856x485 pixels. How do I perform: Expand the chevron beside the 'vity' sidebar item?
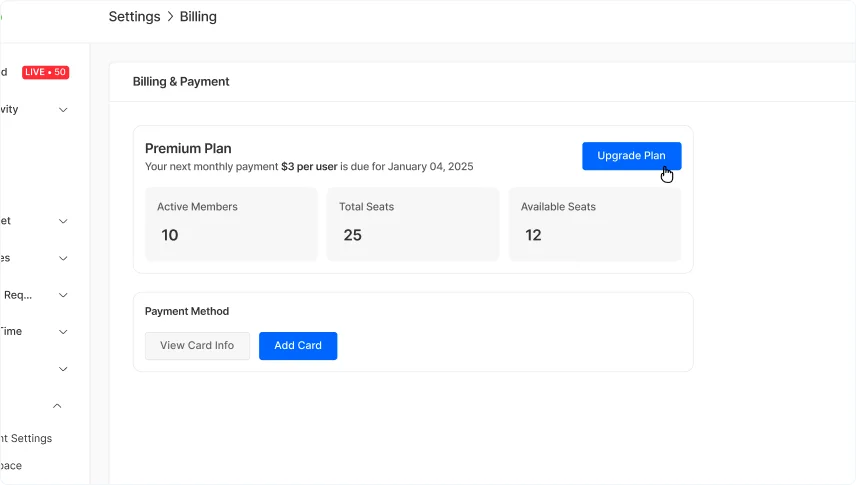[x=63, y=110]
